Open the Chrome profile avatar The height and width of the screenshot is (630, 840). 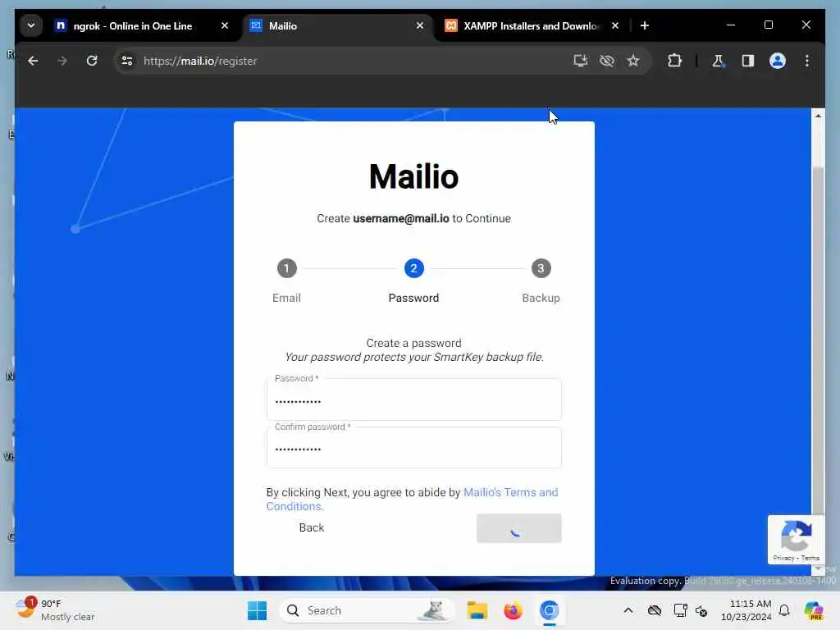coord(778,61)
